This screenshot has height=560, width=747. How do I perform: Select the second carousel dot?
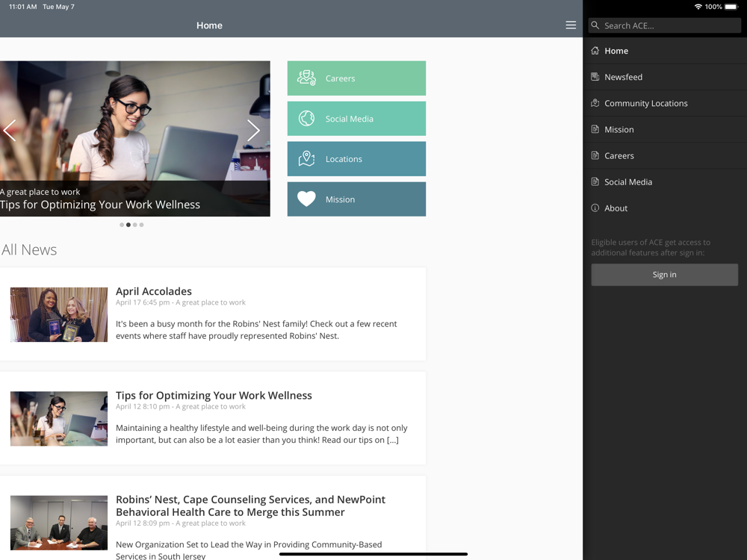tap(128, 225)
